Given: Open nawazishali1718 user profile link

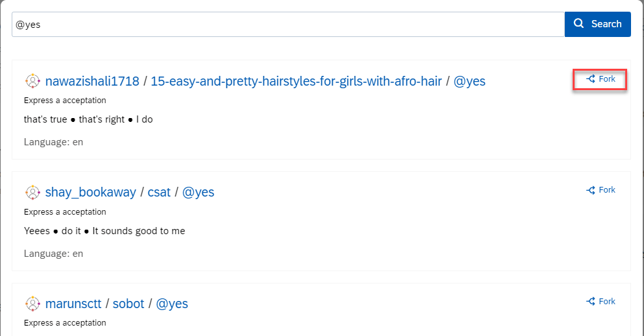Looking at the screenshot, I should 92,81.
